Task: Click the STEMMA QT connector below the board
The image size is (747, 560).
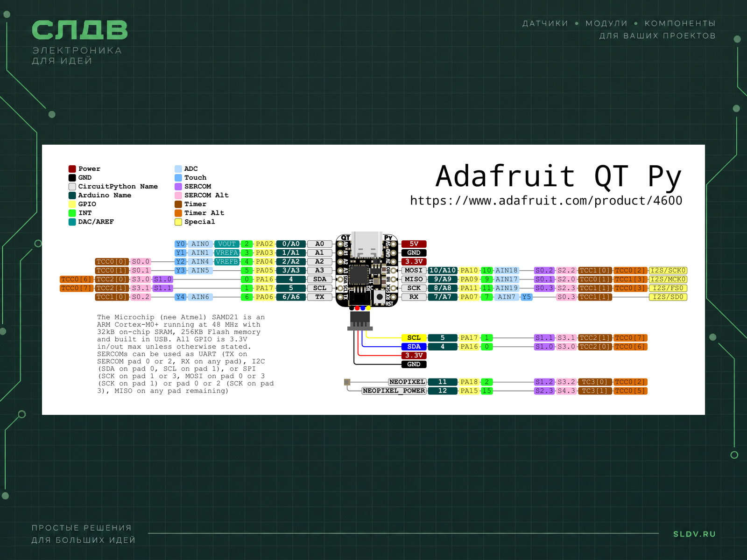Action: [360, 321]
